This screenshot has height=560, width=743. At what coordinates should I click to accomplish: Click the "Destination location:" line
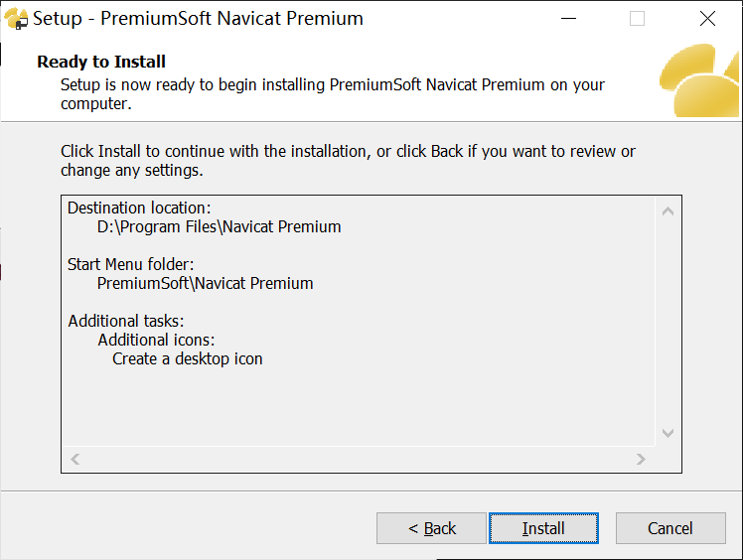pyautogui.click(x=139, y=208)
